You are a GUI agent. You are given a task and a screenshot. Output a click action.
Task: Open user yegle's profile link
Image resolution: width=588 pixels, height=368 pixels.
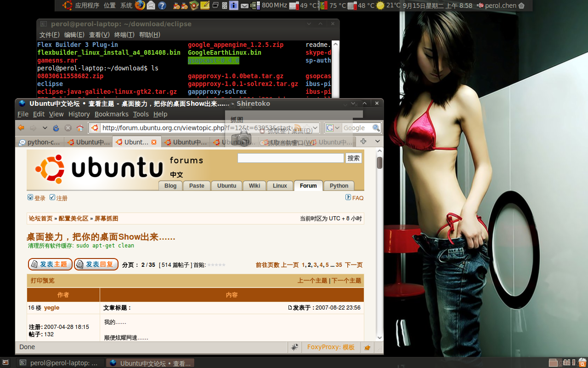point(52,308)
